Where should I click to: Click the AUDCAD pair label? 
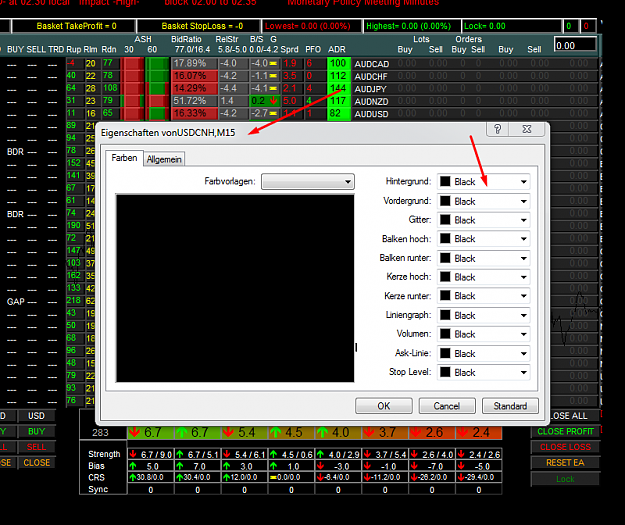[372, 64]
